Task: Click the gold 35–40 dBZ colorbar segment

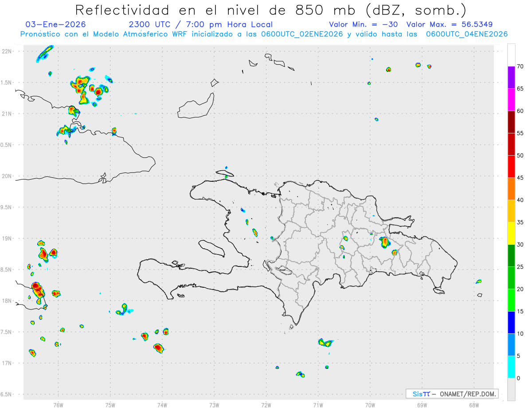Action: [511, 211]
